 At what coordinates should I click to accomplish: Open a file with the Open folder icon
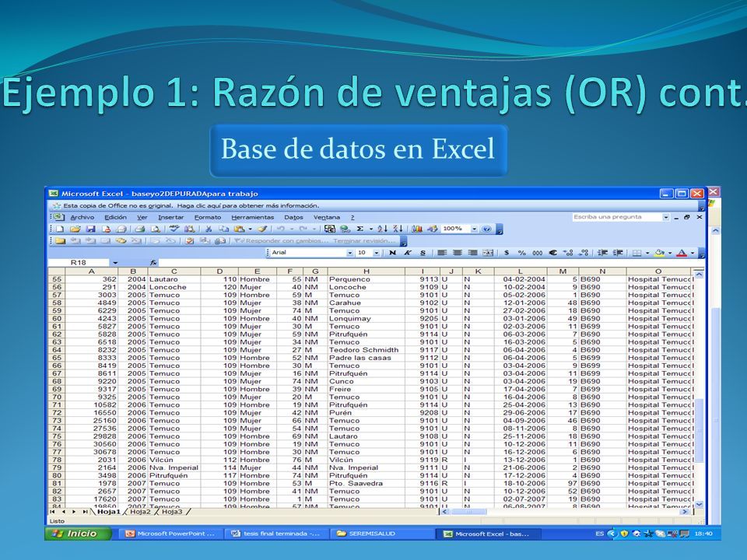[75, 229]
